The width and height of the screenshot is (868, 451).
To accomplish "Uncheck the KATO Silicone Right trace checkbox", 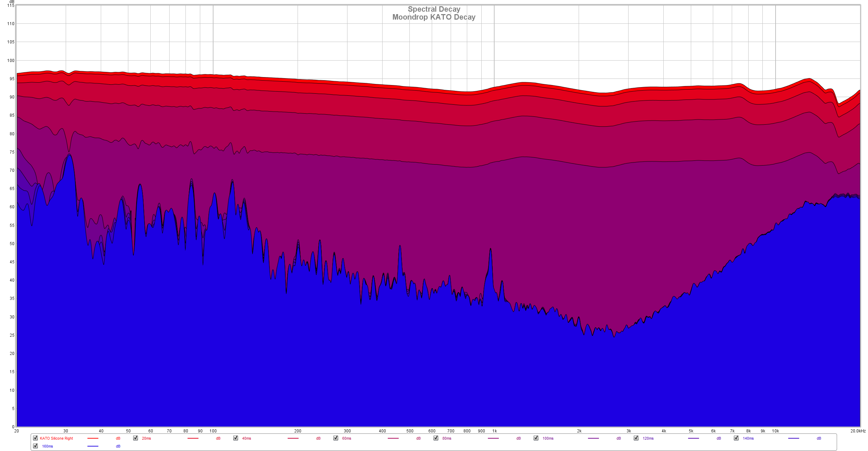I will click(x=35, y=438).
